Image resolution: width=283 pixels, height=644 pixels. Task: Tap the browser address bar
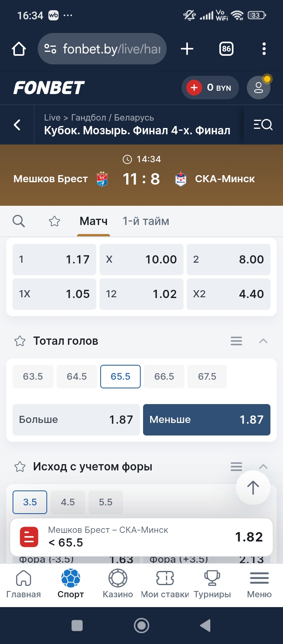point(102,49)
